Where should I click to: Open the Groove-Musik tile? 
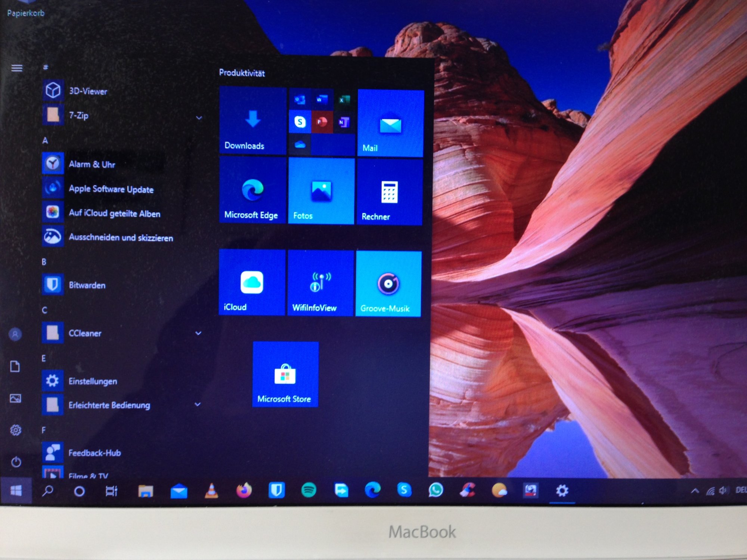tap(388, 284)
